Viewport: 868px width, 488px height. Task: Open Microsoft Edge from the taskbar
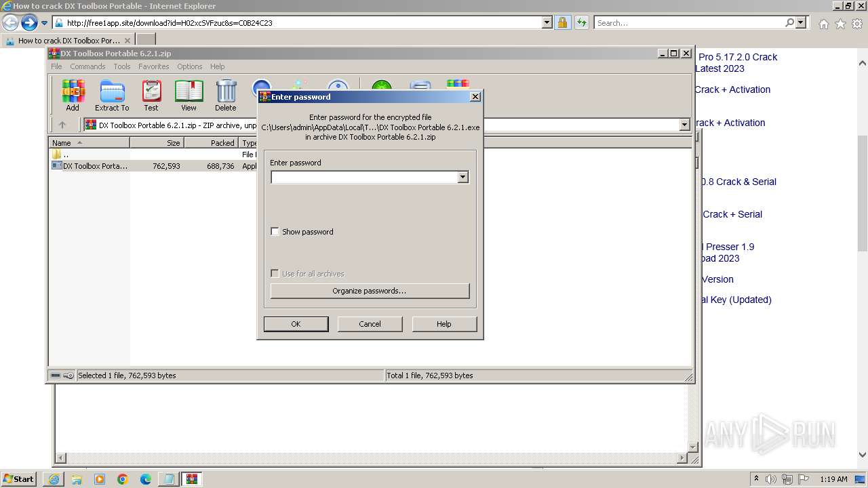pos(146,479)
